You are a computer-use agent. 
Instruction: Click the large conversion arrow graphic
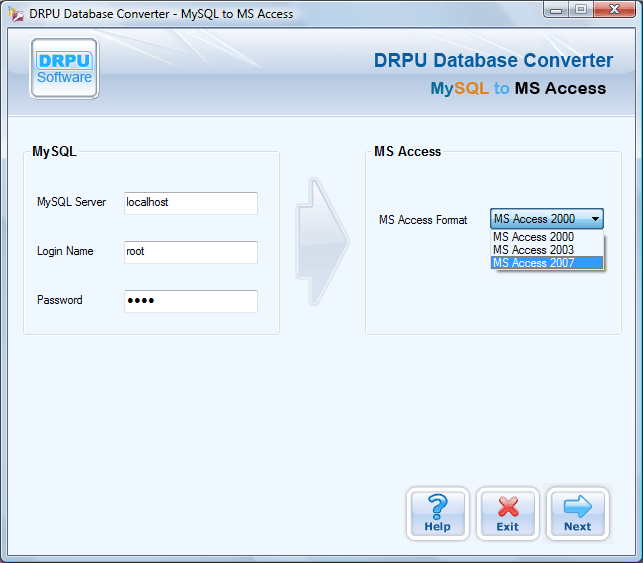tap(322, 242)
